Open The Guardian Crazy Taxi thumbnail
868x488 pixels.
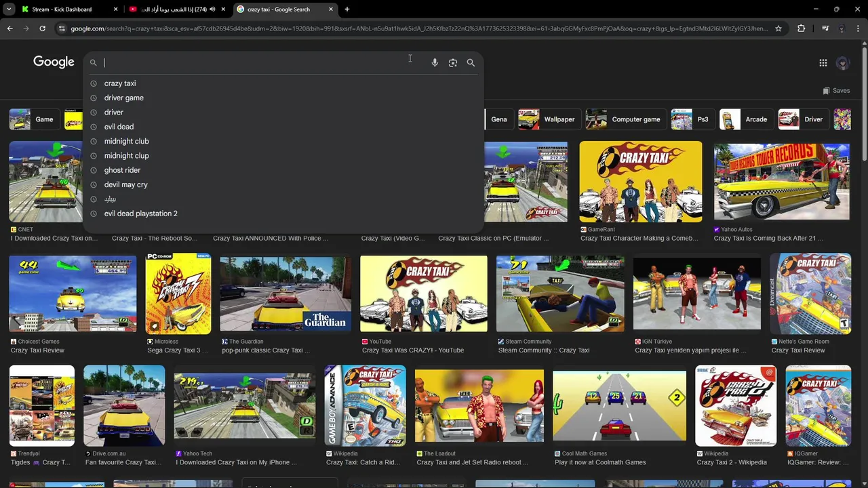[285, 293]
